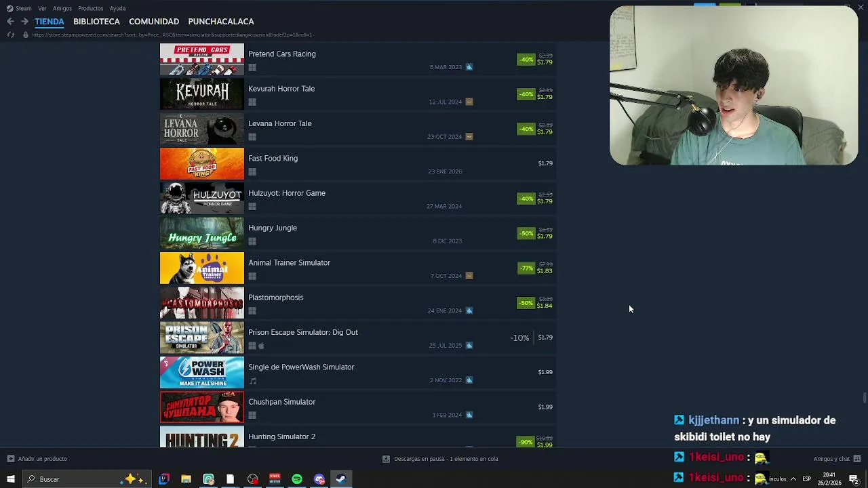Switch to the BIBLIOTECA tab
The height and width of the screenshot is (488, 868).
96,22
